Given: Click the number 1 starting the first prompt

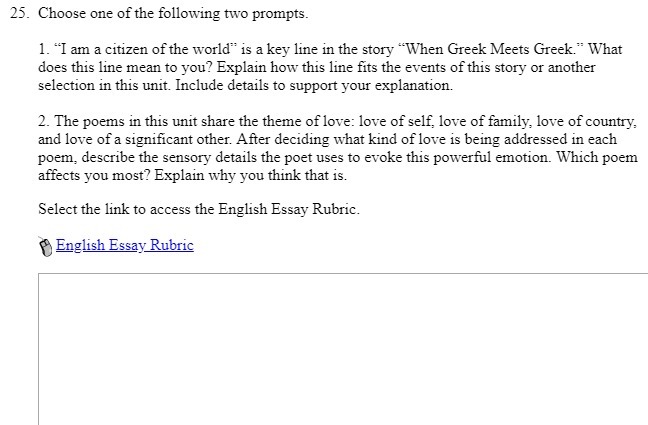Looking at the screenshot, I should click(42, 49).
